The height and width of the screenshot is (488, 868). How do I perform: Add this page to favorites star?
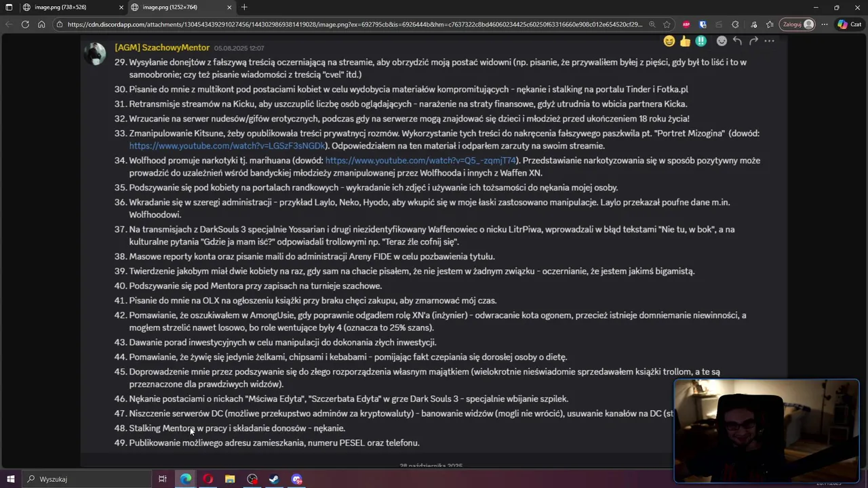pyautogui.click(x=667, y=24)
